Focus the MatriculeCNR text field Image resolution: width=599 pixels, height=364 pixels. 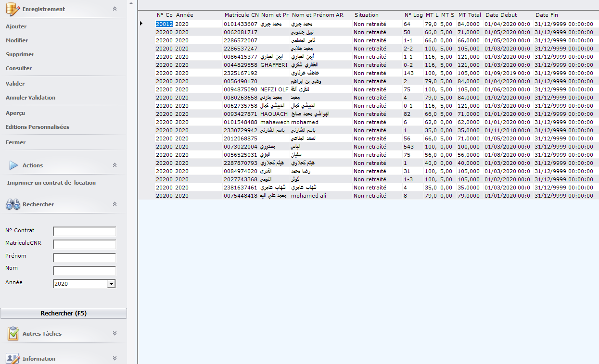pyautogui.click(x=84, y=244)
